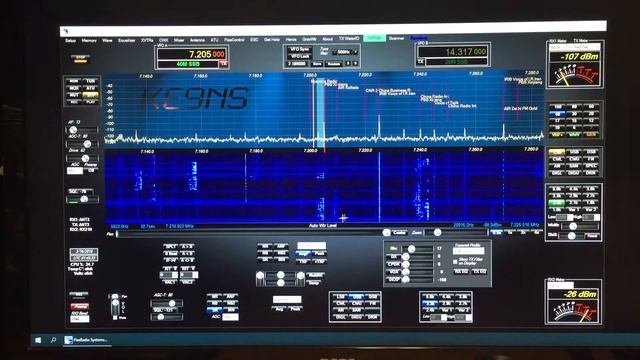Adjust the AF volume slider
640x360 pixels.
click(82, 130)
